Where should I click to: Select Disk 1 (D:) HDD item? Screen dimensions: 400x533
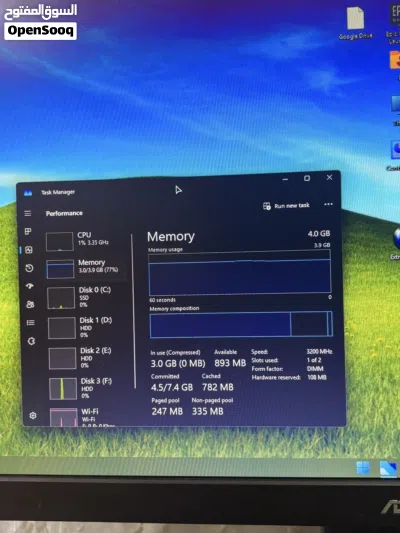(88, 327)
